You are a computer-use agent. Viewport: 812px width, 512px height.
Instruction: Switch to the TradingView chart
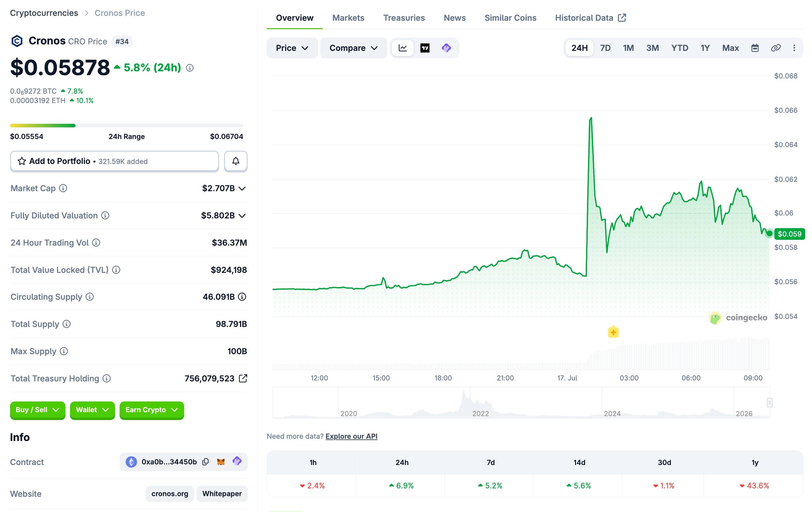tap(425, 48)
